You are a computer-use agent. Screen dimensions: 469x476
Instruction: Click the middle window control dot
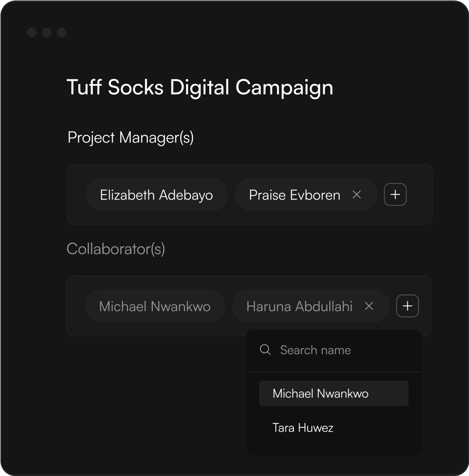[x=47, y=32]
